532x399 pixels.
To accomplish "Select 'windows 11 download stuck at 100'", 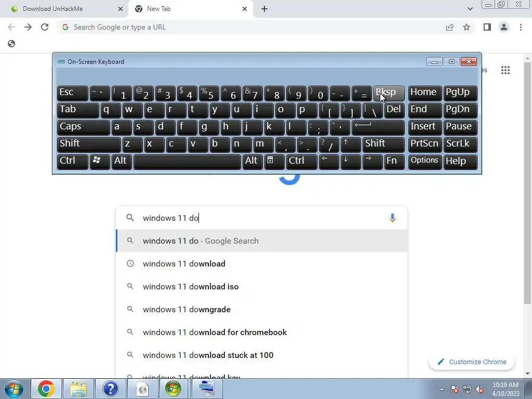I will point(261,355).
